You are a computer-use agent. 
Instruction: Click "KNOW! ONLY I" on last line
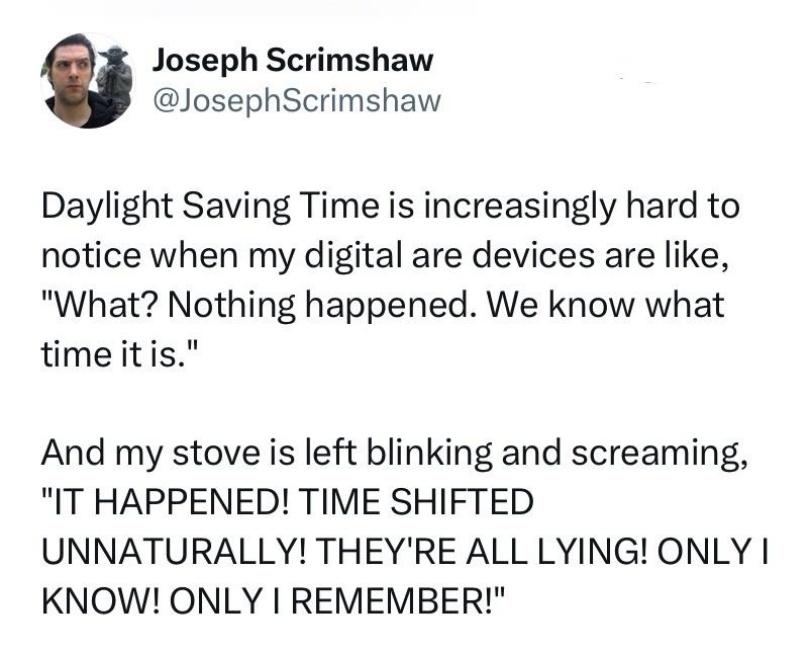pos(164,601)
